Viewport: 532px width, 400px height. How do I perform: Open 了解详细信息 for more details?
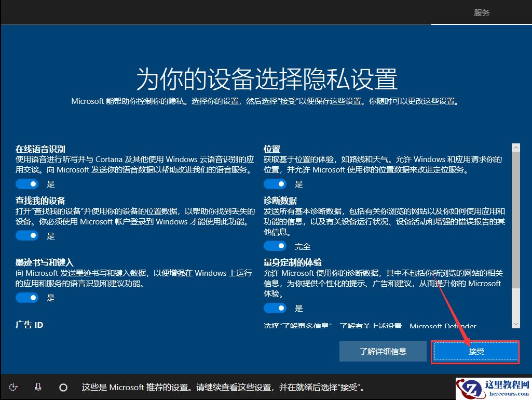click(383, 351)
